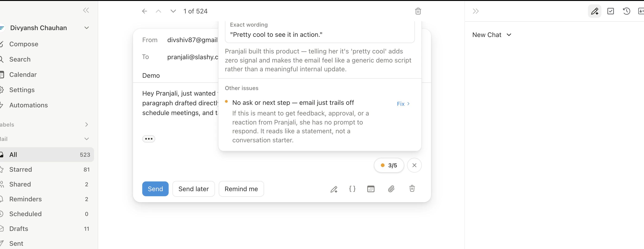Select the Drafts folder
Viewport: 644px width, 249px height.
point(47,229)
